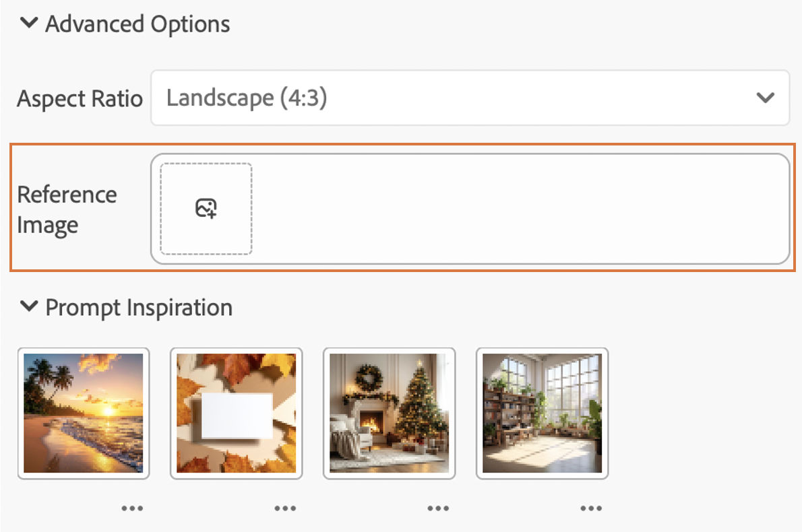Click the add reference image icon
The height and width of the screenshot is (532, 802).
(206, 208)
